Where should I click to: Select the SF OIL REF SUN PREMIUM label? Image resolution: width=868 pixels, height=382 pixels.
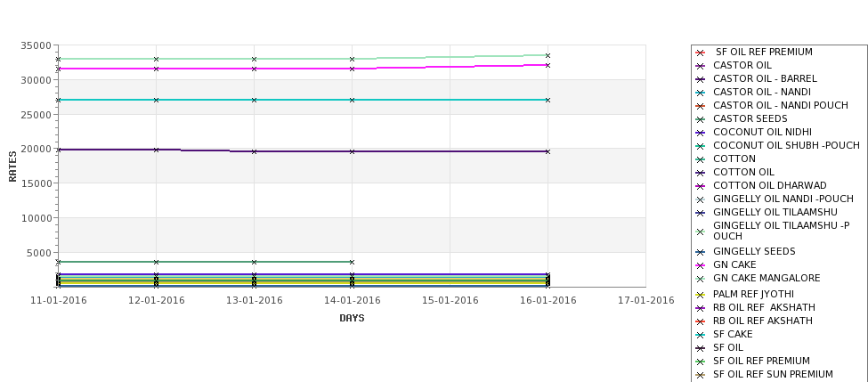point(773,374)
